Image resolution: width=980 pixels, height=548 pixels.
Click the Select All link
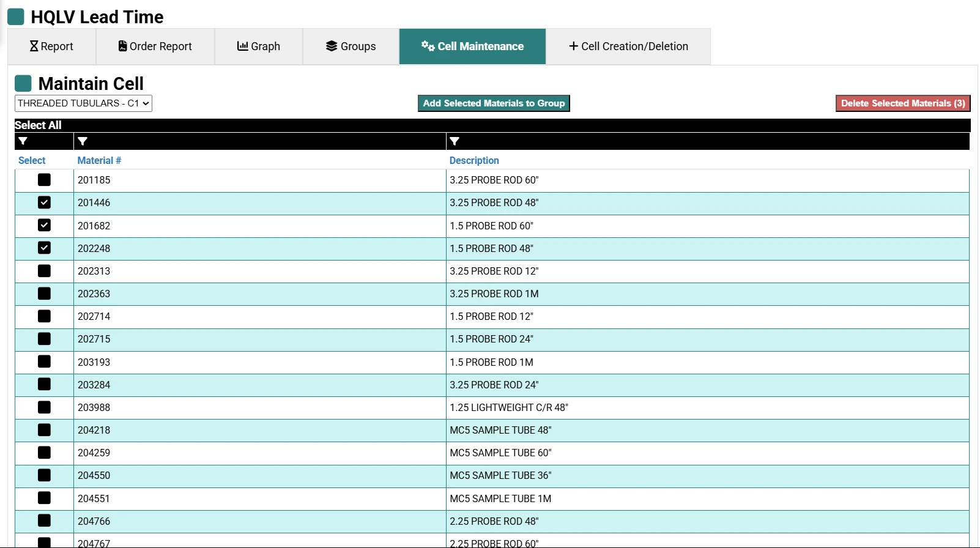pos(38,125)
